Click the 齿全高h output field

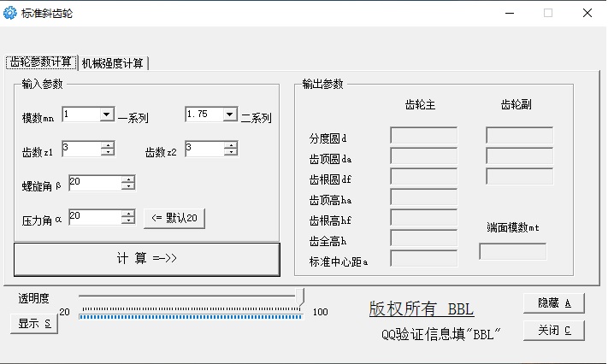[x=424, y=238]
